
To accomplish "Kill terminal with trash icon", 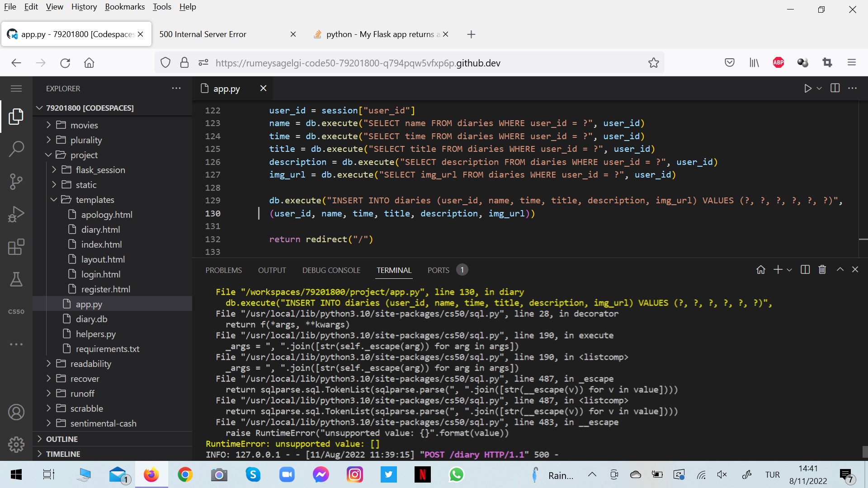I will (x=822, y=270).
